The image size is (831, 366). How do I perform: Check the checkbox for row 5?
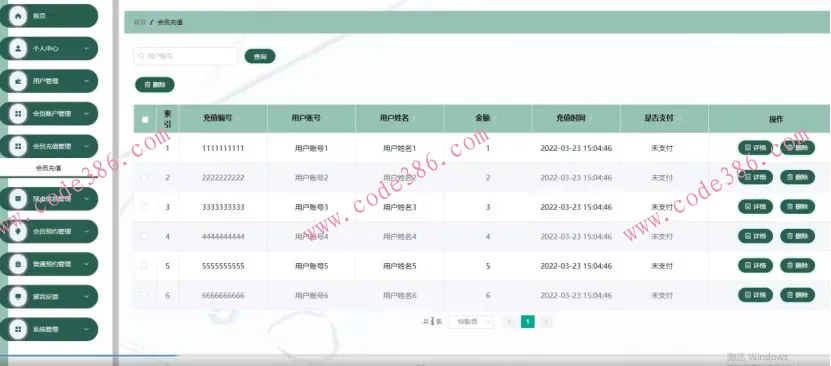(144, 266)
